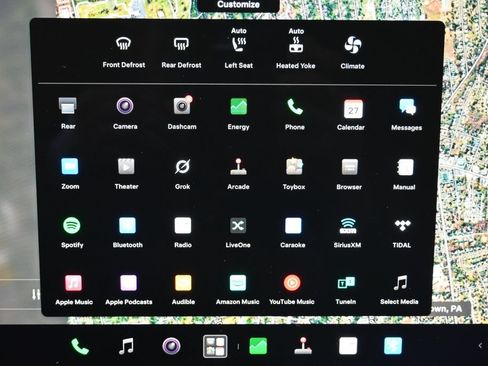Close the app launcher using the dock grid icon
The image size is (488, 366).
point(215,346)
